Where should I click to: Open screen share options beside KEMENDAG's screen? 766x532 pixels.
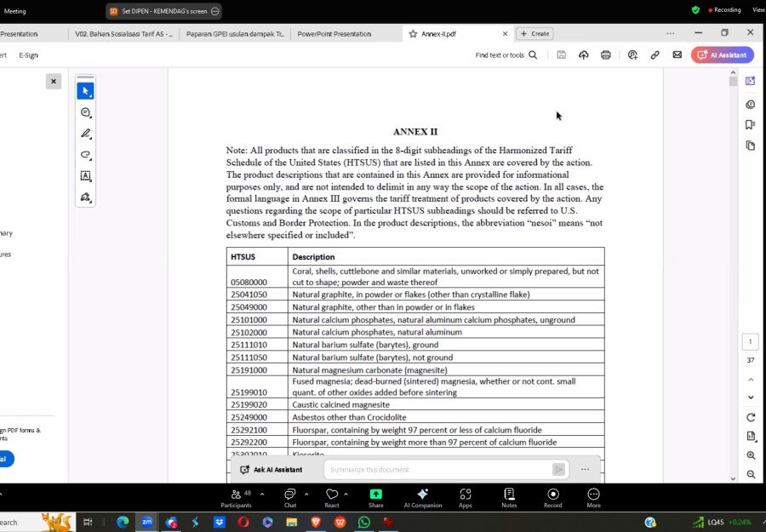(x=215, y=11)
